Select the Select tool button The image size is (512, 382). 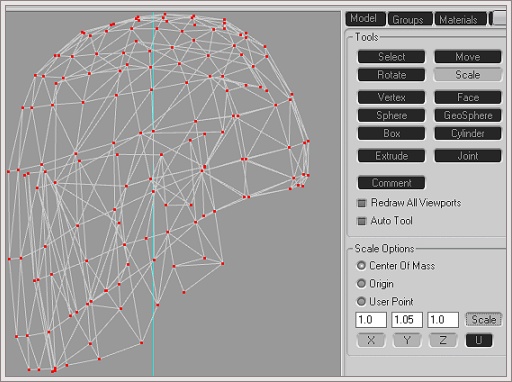(391, 57)
